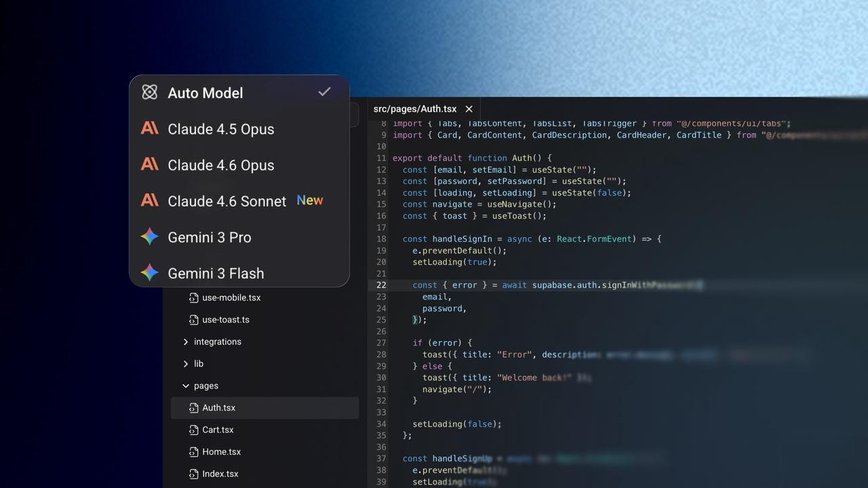
Task: Click the New badge on Claude 4.6 Sonnet
Action: click(310, 201)
